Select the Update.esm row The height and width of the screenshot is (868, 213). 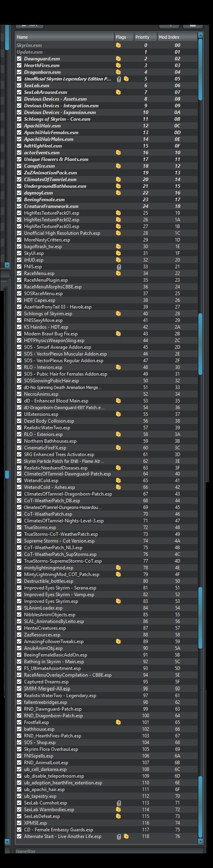[x=106, y=52]
